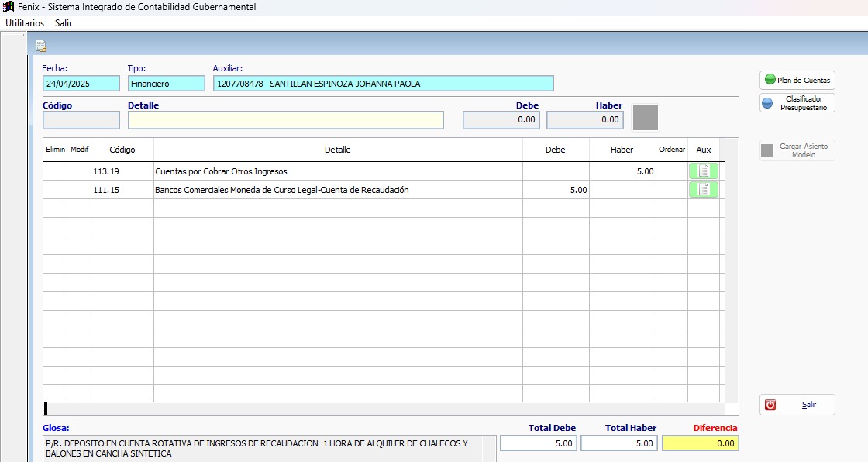Viewport: 868px width, 462px height.
Task: Open Plan de Cuentas
Action: (797, 80)
